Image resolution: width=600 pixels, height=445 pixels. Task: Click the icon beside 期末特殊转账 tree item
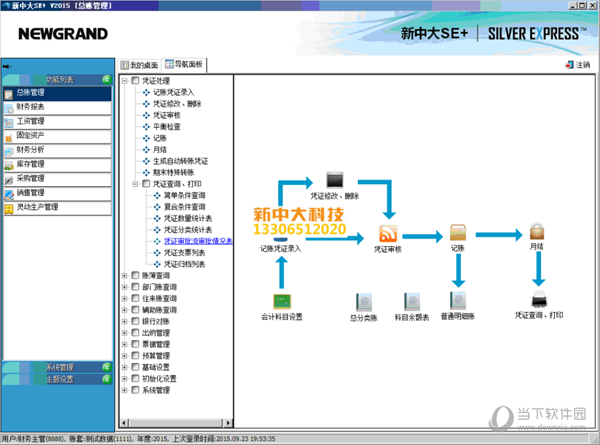[x=146, y=173]
